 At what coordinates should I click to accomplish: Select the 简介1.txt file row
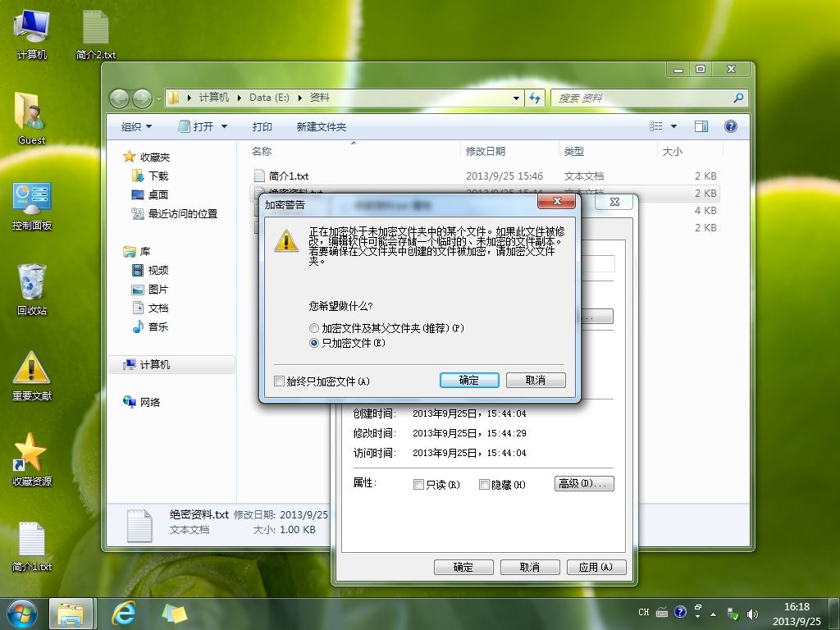pos(485,176)
